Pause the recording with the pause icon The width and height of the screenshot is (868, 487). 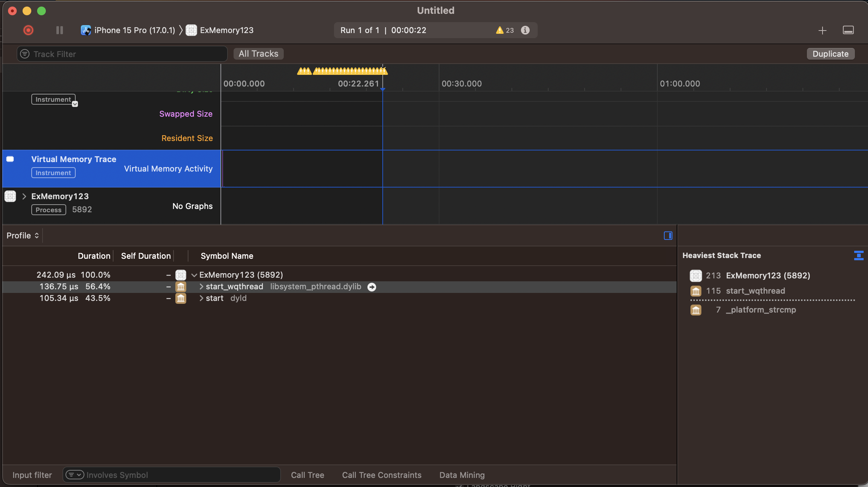click(60, 30)
